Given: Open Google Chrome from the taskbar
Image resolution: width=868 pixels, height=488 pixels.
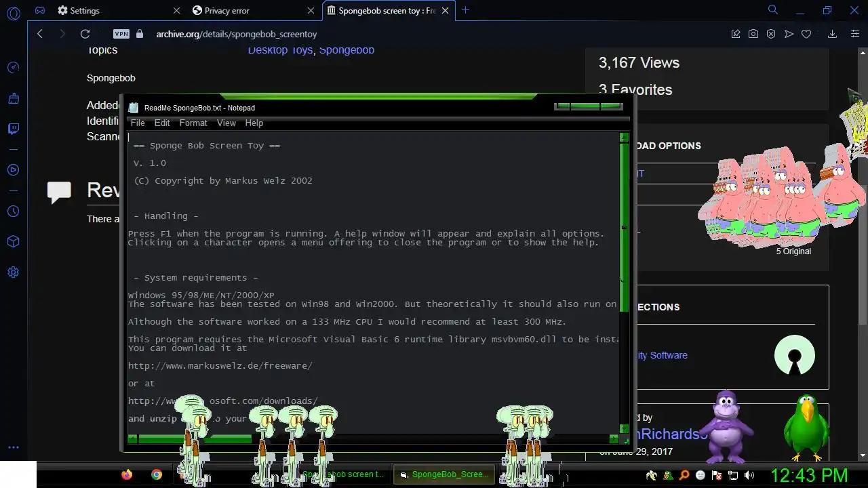Looking at the screenshot, I should [157, 474].
